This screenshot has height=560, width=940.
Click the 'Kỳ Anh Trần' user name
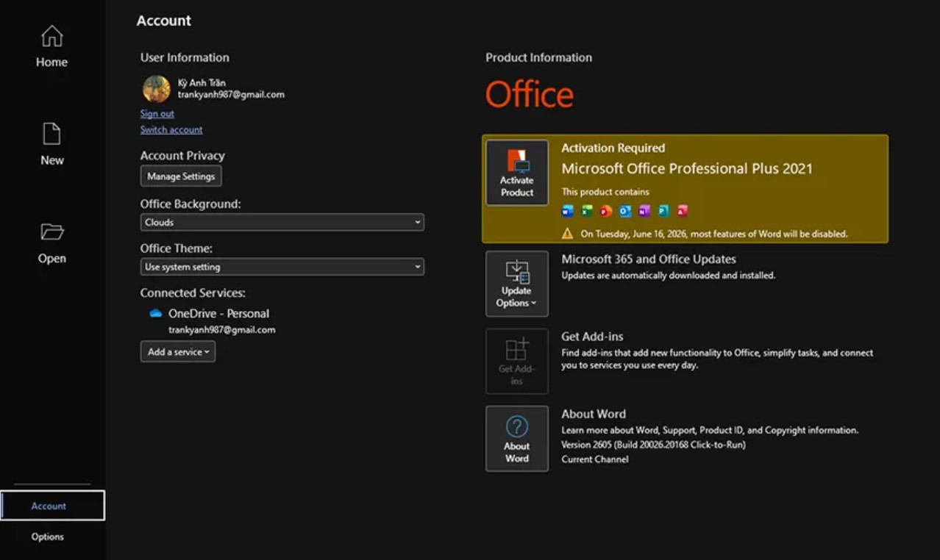pos(202,82)
